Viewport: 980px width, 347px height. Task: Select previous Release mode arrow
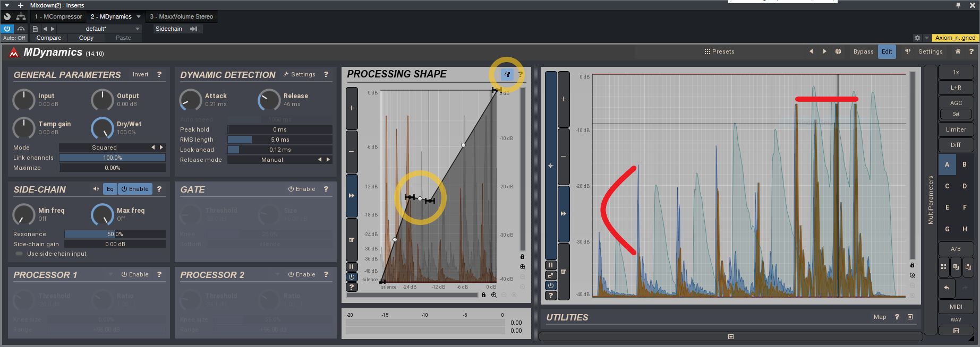pos(320,160)
